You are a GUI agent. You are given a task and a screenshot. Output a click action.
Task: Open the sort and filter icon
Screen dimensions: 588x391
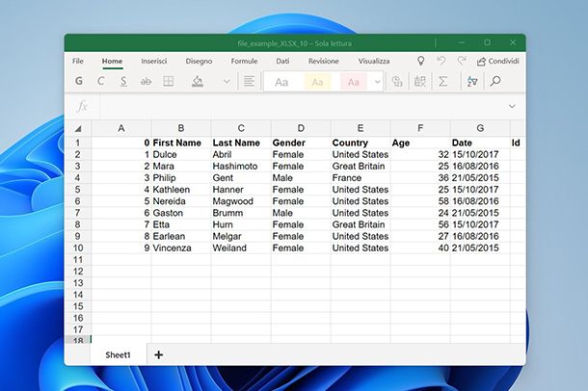pyautogui.click(x=472, y=81)
